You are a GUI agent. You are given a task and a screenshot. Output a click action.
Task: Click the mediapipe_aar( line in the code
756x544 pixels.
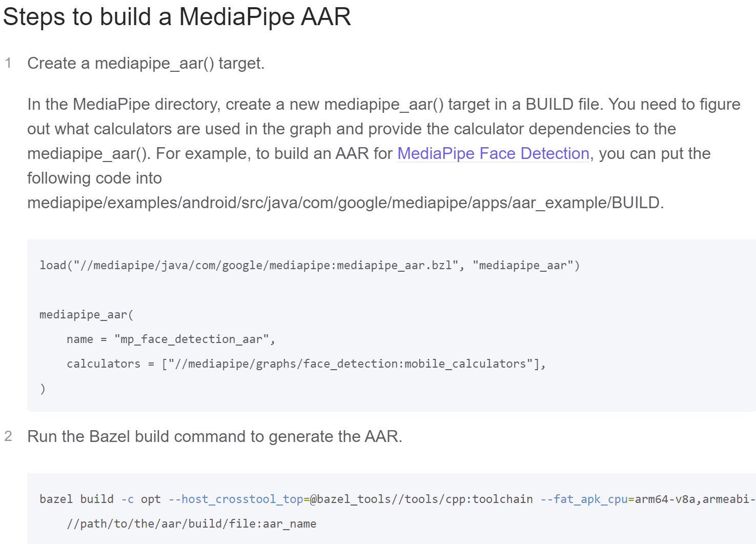click(x=86, y=314)
